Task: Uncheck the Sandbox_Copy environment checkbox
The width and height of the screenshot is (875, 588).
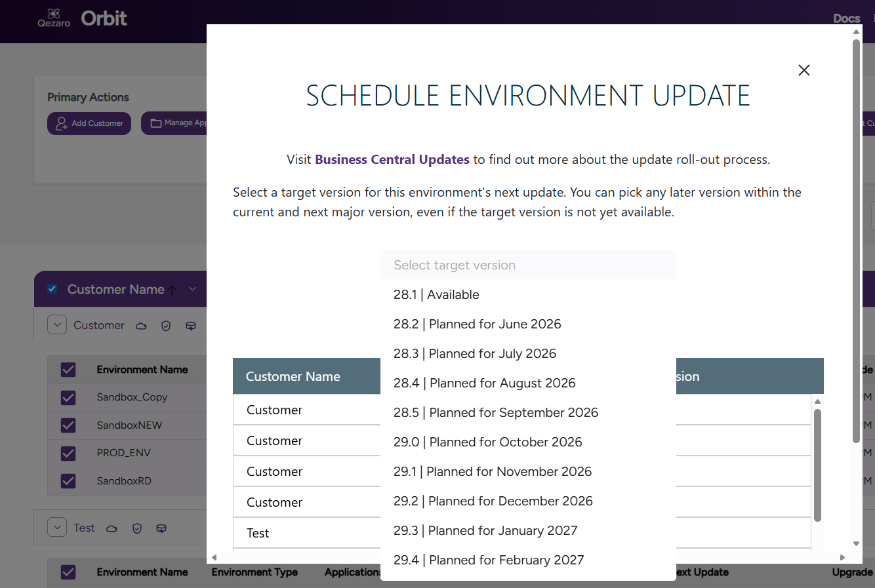Action: pyautogui.click(x=68, y=398)
